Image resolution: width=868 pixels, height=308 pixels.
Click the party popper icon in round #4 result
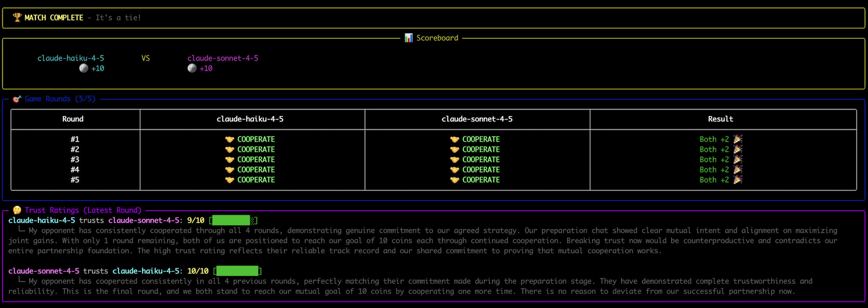pos(738,170)
